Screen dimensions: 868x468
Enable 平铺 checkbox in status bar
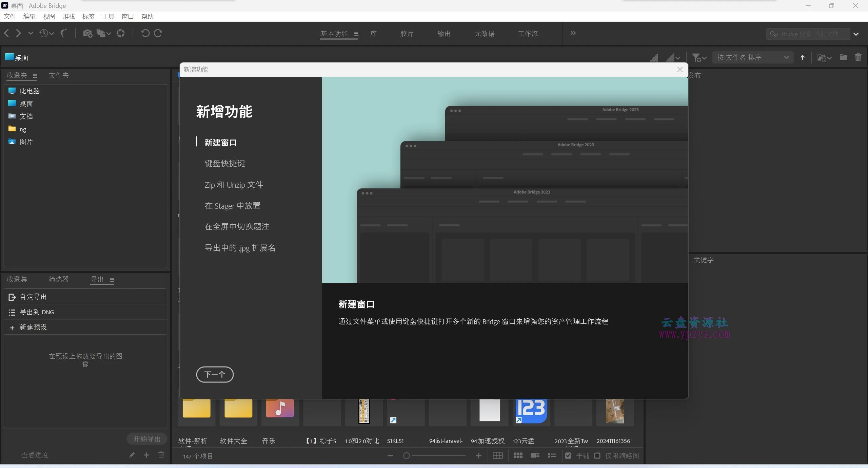(x=568, y=455)
